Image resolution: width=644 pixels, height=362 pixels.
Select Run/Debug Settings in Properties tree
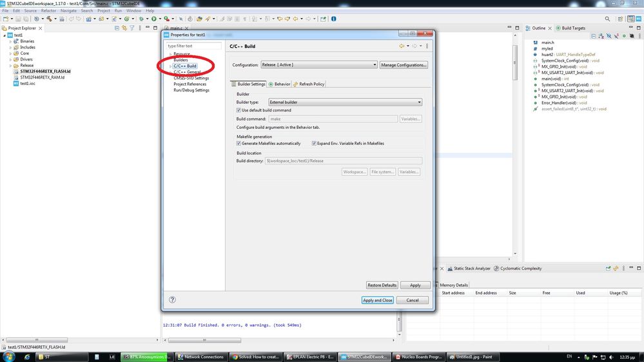(x=191, y=90)
